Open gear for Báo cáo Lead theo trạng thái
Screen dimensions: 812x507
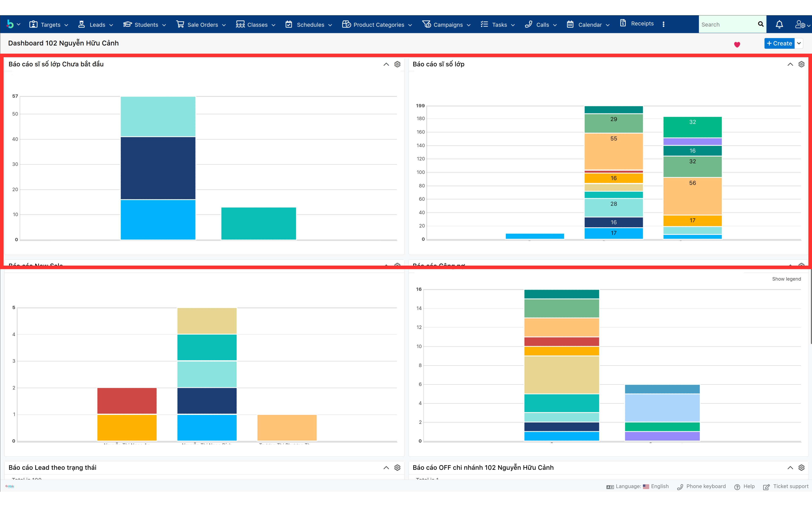click(x=397, y=467)
